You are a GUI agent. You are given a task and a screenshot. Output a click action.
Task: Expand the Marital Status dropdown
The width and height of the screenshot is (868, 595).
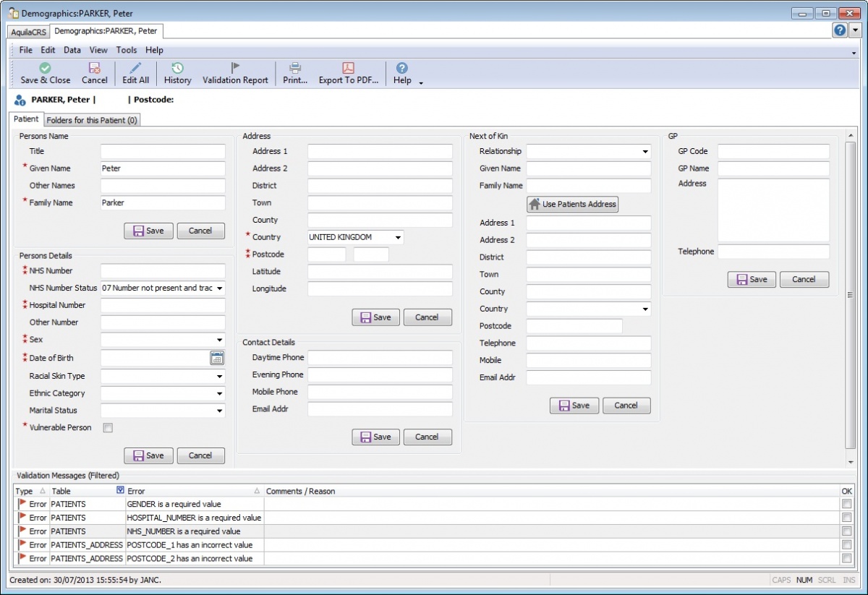(220, 410)
